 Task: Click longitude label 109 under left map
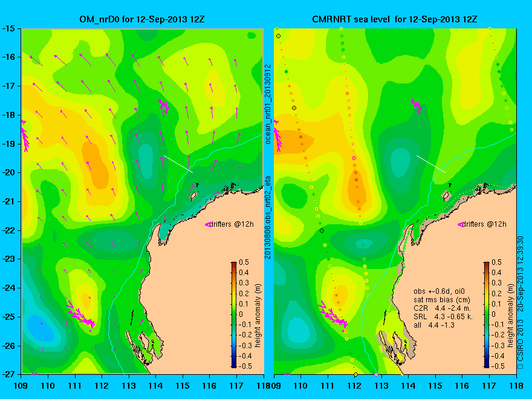[x=21, y=386]
